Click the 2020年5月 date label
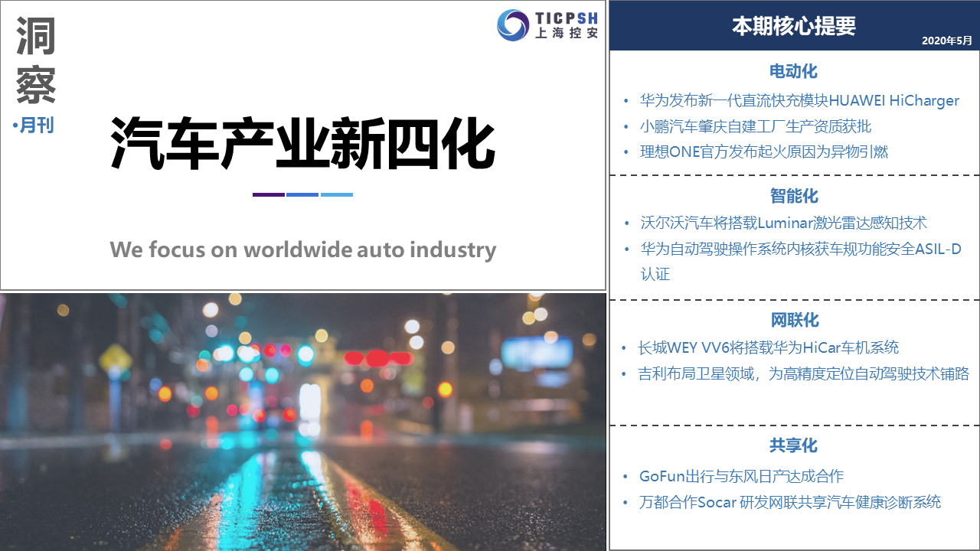This screenshot has height=551, width=980. pos(946,41)
